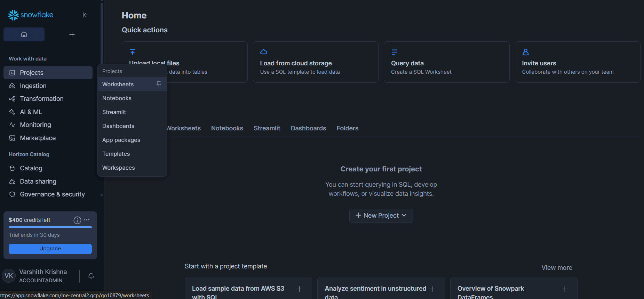Viewport: 644px width, 299px height.
Task: Show credits info tooltip icon
Action: (77, 220)
